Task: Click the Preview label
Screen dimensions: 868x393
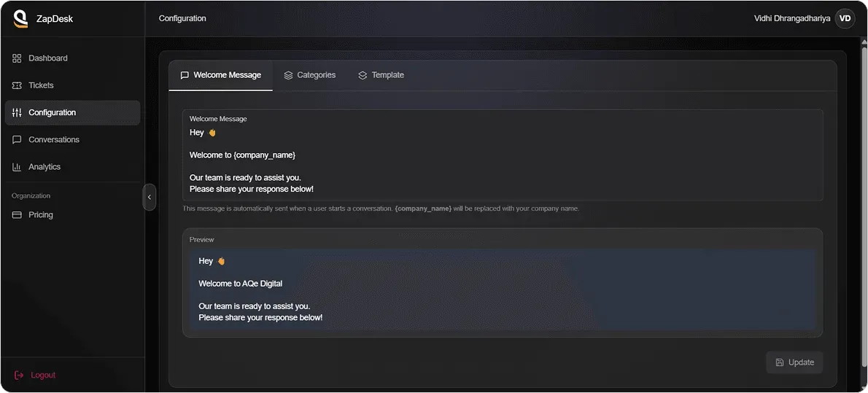Action: click(201, 240)
